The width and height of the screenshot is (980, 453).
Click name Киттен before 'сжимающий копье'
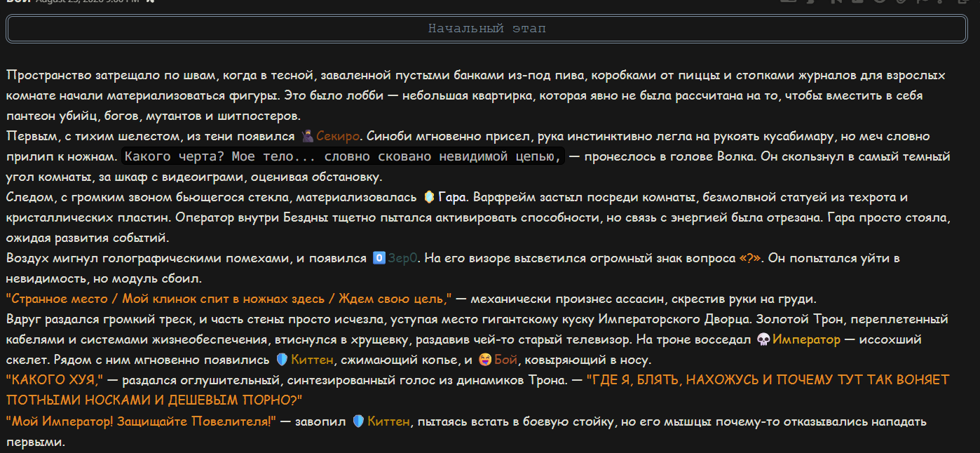click(x=312, y=360)
